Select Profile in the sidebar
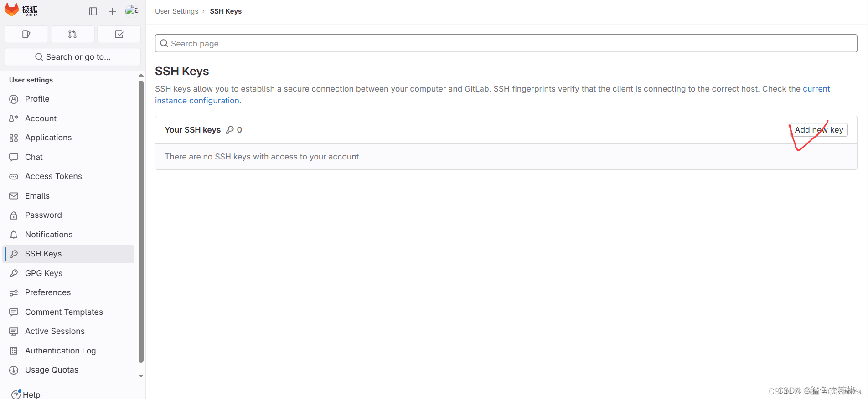The width and height of the screenshot is (868, 399). 37,99
